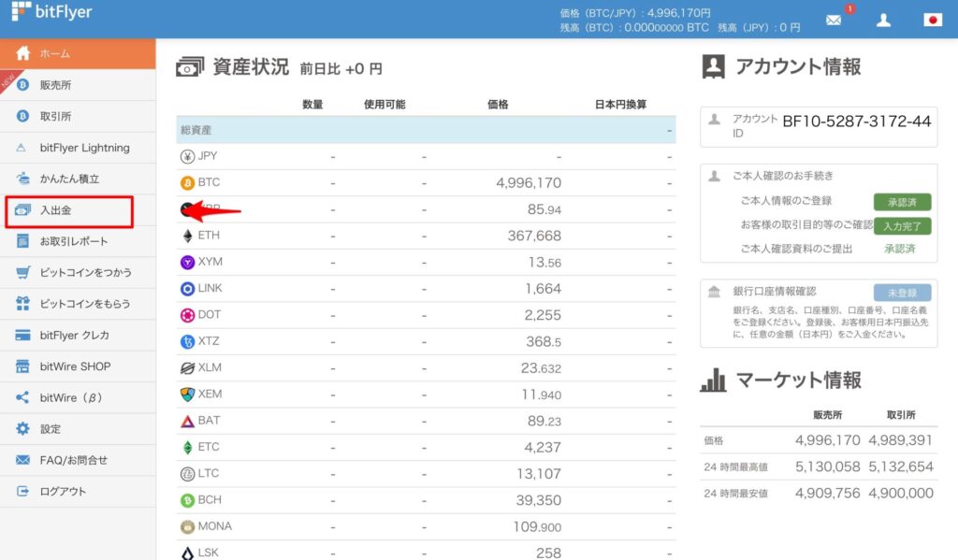The height and width of the screenshot is (560, 958).
Task: Click the account ID BF10-5287-3172-44
Action: coord(857,121)
